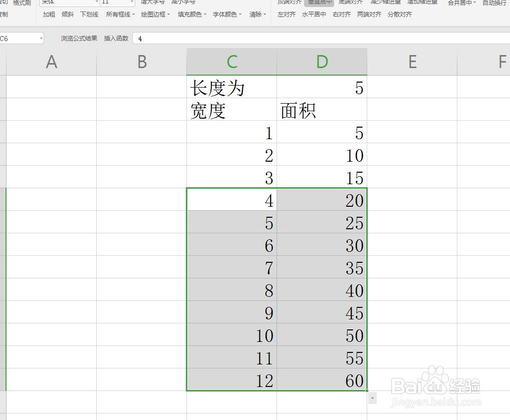Right-align cells using 右对齐
The height and width of the screenshot is (420, 510).
point(341,15)
